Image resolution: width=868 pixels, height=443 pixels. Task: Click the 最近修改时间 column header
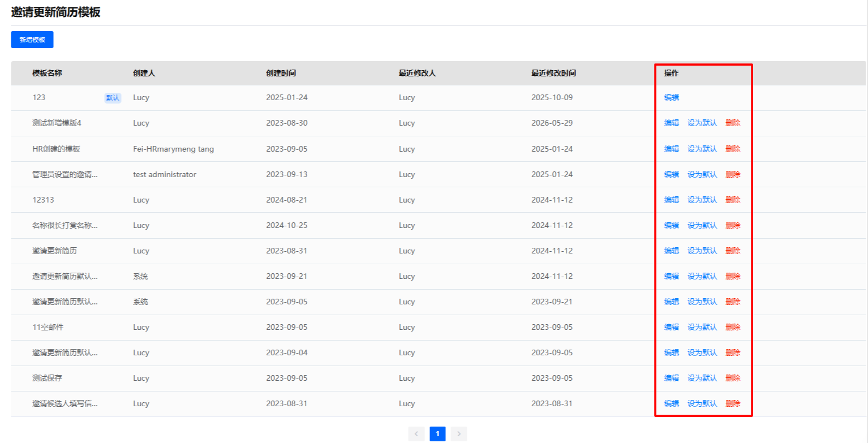click(x=554, y=73)
